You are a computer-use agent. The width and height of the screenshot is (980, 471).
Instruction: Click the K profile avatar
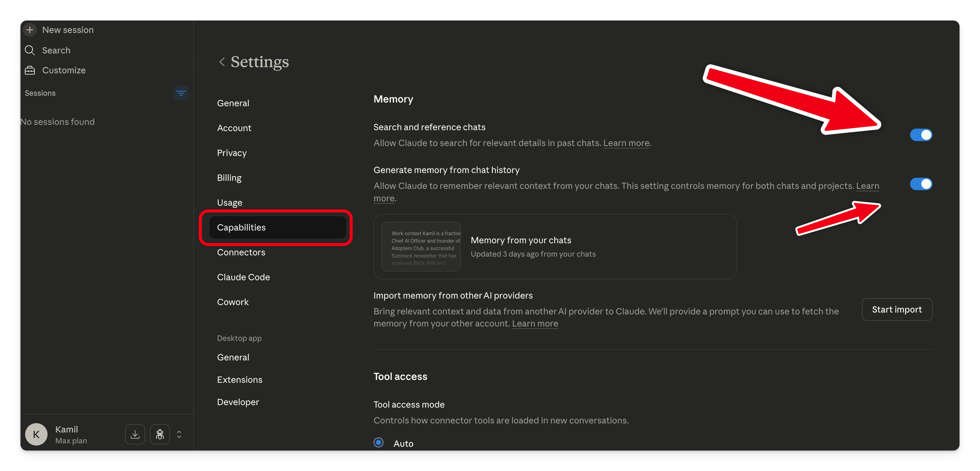(36, 434)
